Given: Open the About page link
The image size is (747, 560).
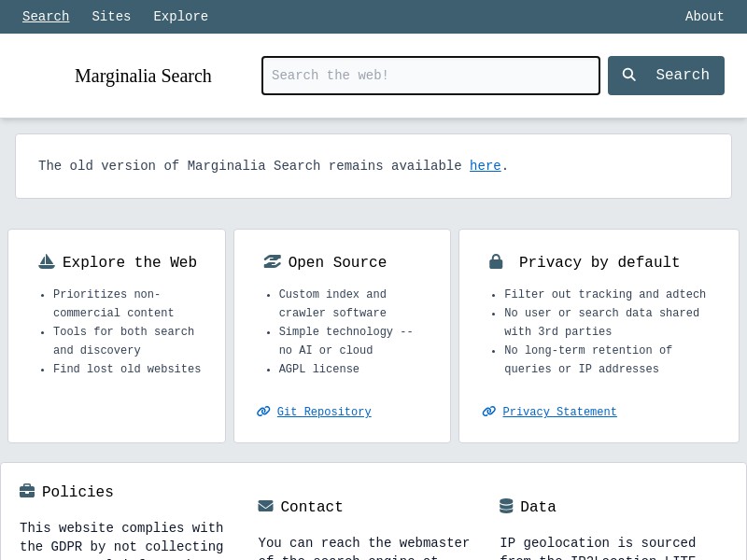Looking at the screenshot, I should [704, 16].
